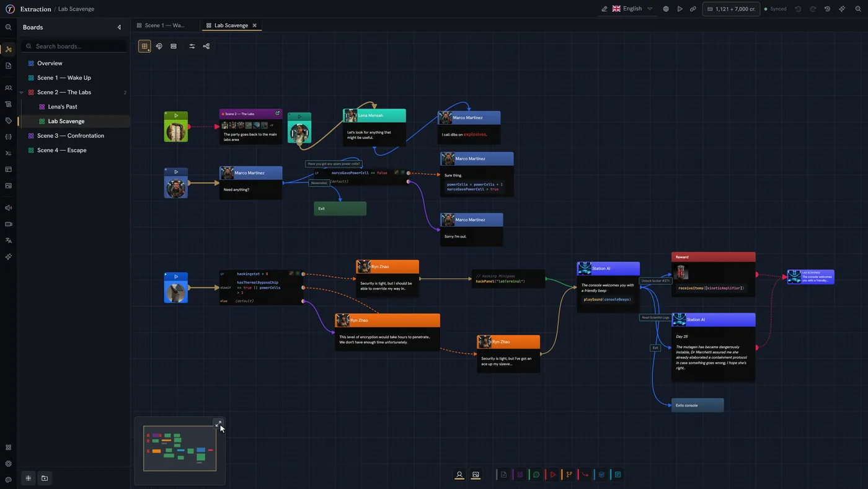
Task: Click the Play project icon in top bar
Action: tap(680, 9)
